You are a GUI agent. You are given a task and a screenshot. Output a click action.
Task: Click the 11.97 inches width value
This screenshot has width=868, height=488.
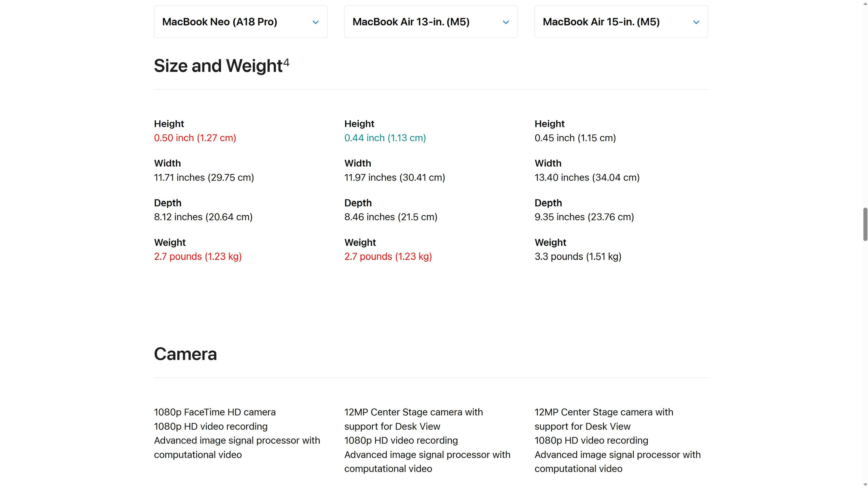point(394,177)
